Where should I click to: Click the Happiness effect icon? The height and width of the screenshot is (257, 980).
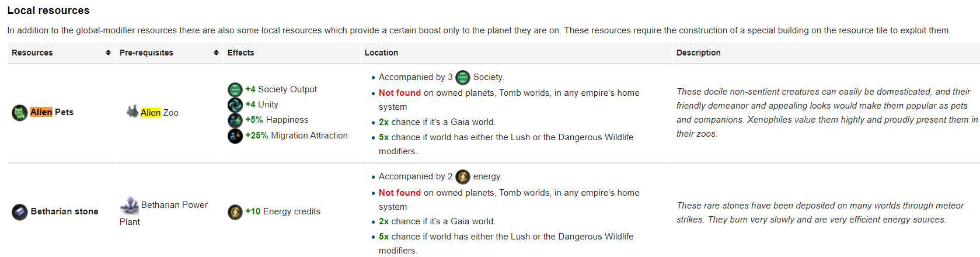pos(235,120)
